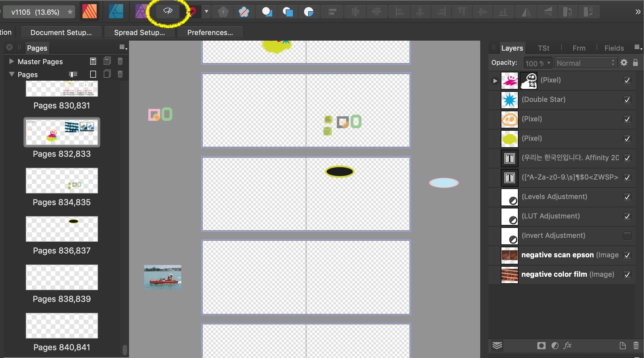Click the mask layer icon

pos(541,345)
